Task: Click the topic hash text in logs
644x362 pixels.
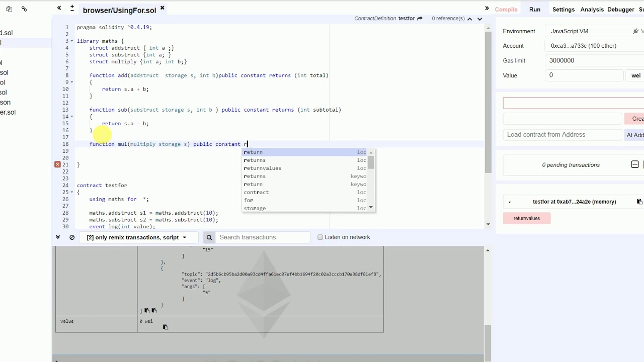Action: point(293,274)
